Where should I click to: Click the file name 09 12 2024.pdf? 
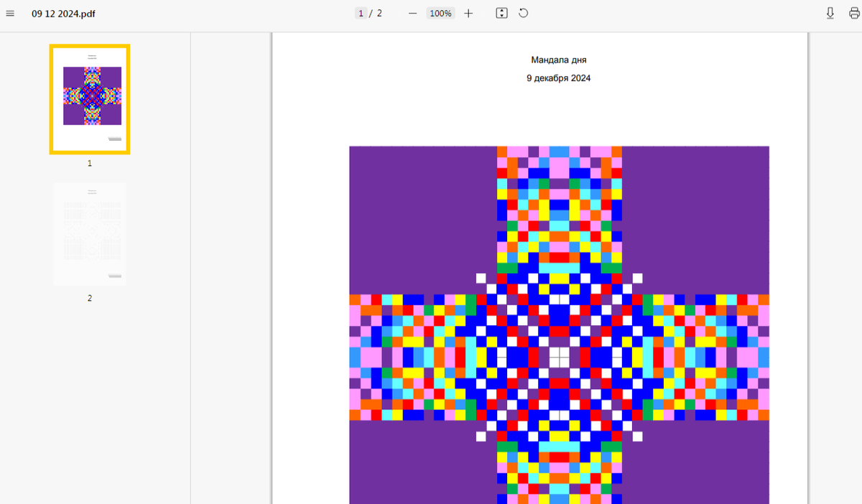63,13
